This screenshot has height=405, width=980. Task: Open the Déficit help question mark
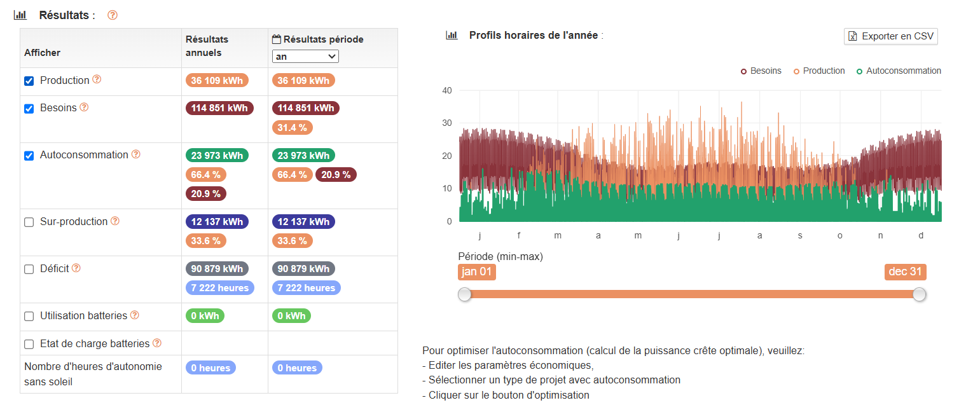pos(76,268)
